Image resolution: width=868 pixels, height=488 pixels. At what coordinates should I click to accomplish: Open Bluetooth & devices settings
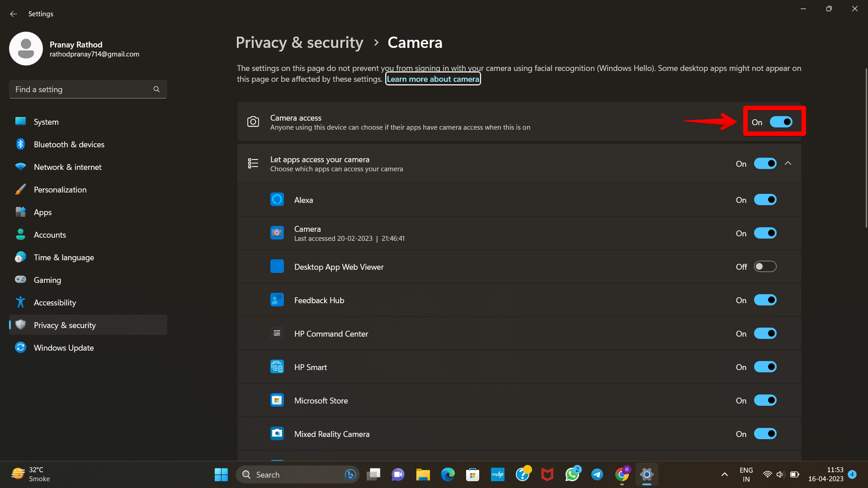click(x=69, y=145)
